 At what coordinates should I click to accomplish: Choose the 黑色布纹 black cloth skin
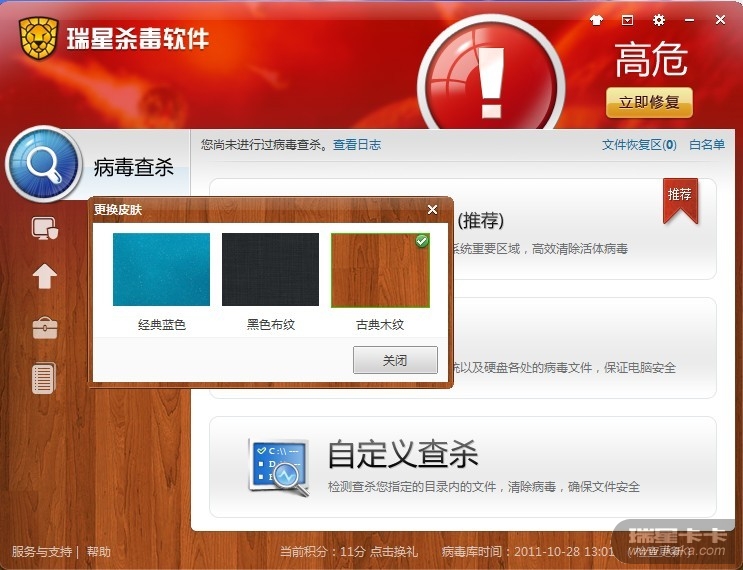point(270,269)
